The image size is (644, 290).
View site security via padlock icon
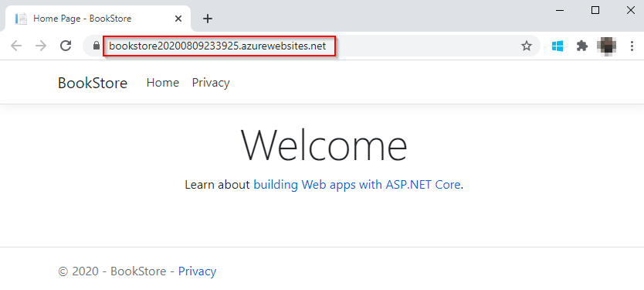click(x=97, y=46)
